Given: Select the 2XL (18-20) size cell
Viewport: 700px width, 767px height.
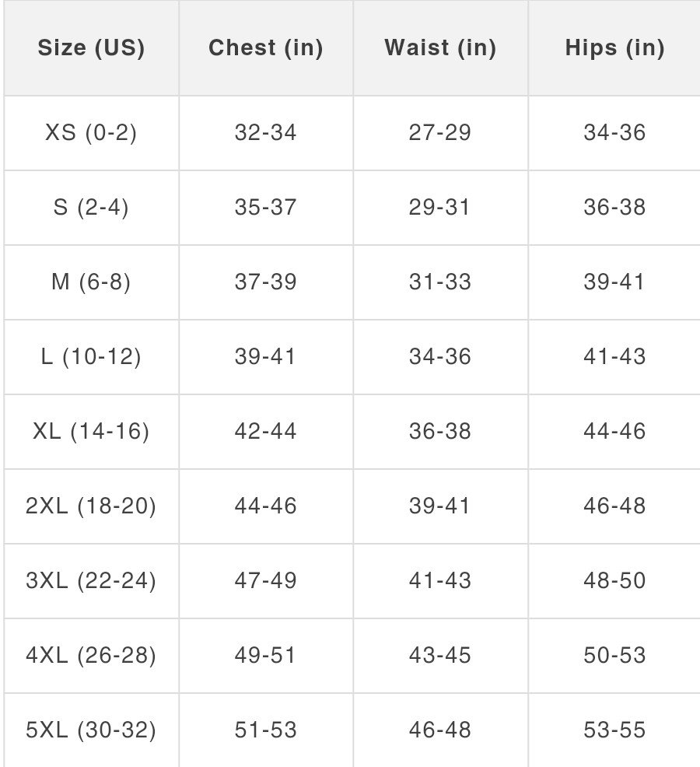Looking at the screenshot, I should (92, 506).
